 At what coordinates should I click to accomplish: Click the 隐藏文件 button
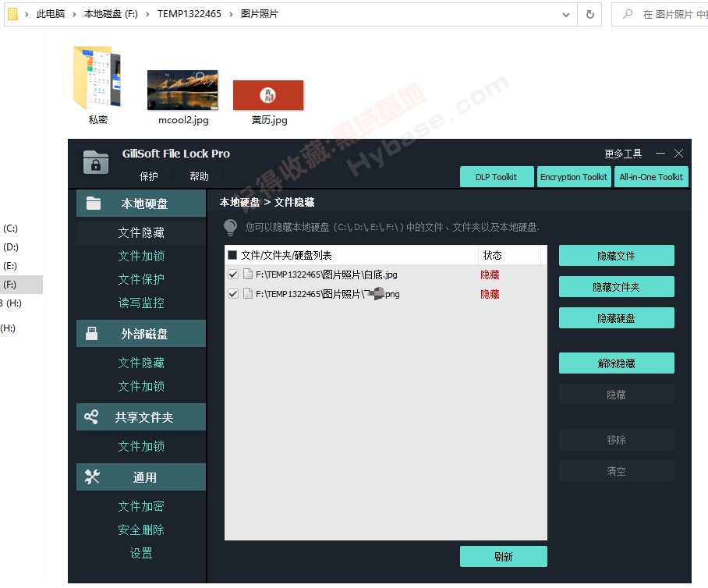(x=616, y=256)
